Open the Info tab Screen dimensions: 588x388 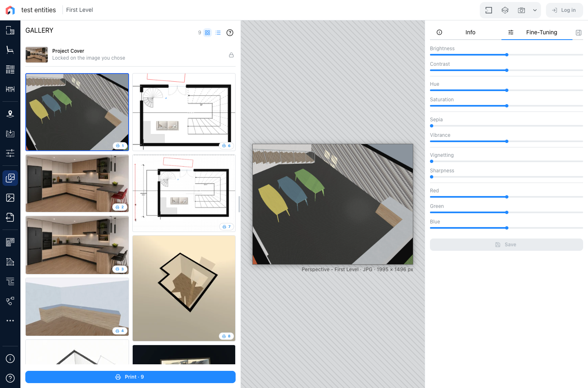(x=465, y=32)
